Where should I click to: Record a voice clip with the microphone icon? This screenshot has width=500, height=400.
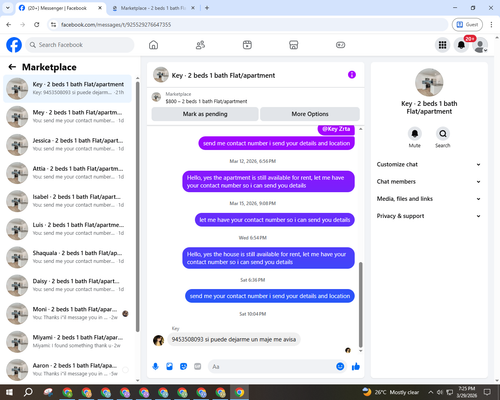coord(155,367)
